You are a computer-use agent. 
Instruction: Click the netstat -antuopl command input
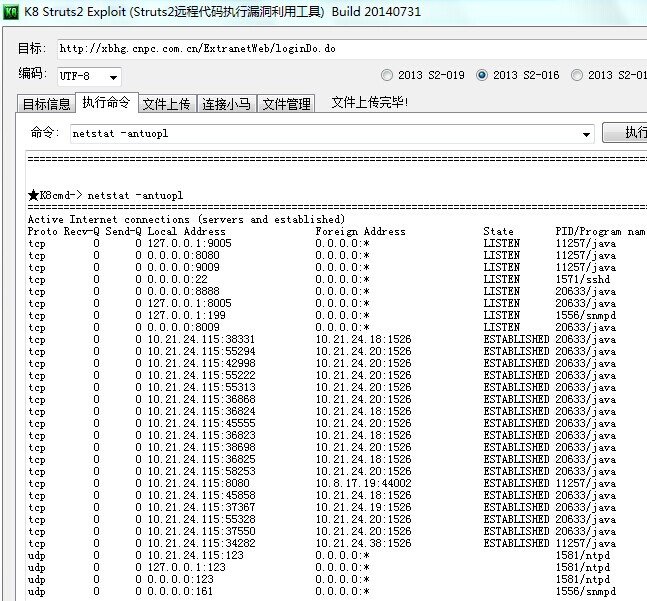[332, 134]
